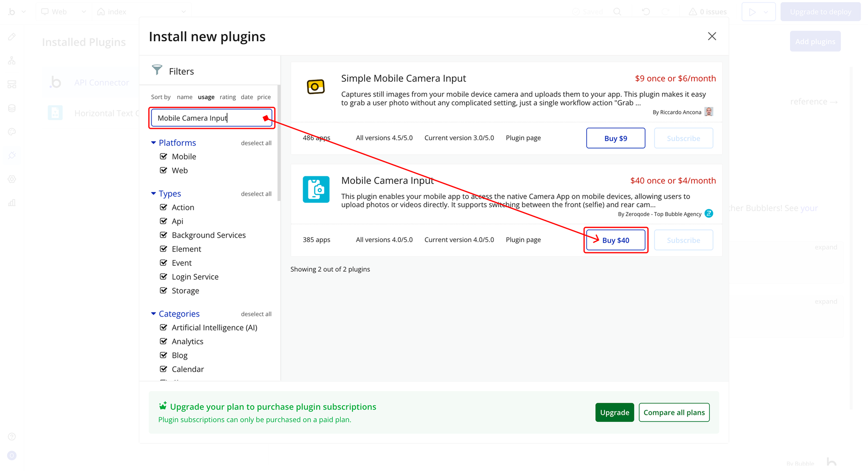Click the Simple Mobile Camera Input plugin icon
The width and height of the screenshot is (868, 471).
[316, 87]
